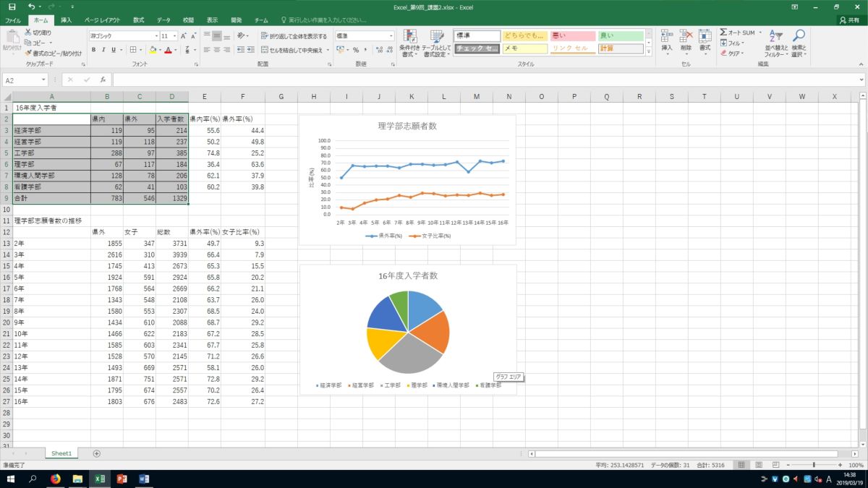Click セルを結合して中央揃え merge button
This screenshot has height=488, width=868.
[x=292, y=50]
